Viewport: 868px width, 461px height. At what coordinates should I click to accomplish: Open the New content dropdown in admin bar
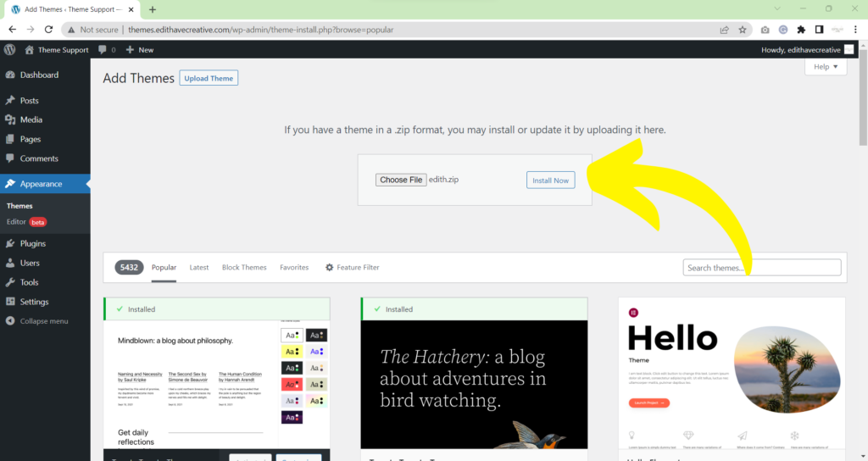pyautogui.click(x=140, y=50)
